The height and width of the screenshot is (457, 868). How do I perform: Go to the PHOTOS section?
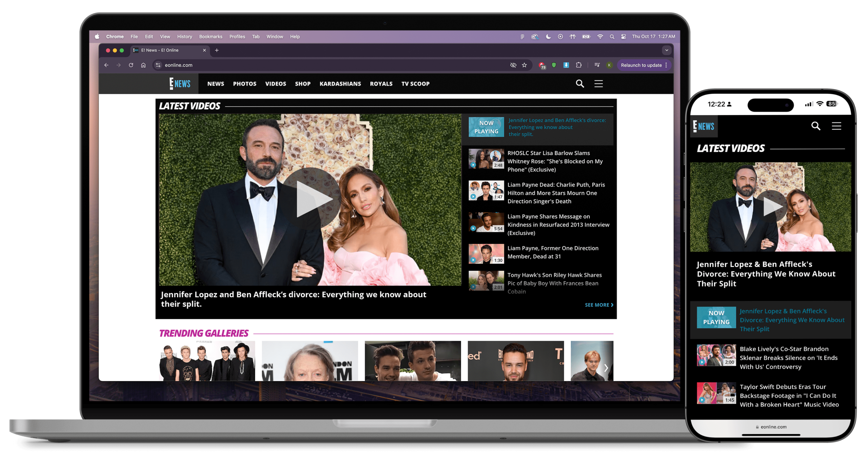(x=244, y=83)
